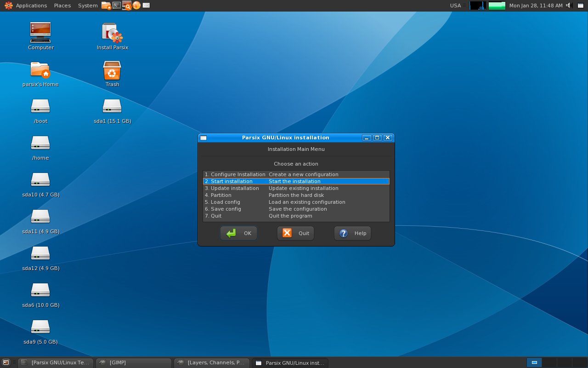The image size is (588, 368).
Task: Click the Quit button with orange X
Action: tap(295, 233)
